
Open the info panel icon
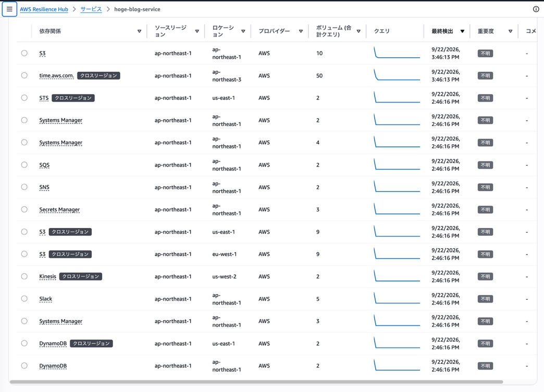click(x=536, y=9)
